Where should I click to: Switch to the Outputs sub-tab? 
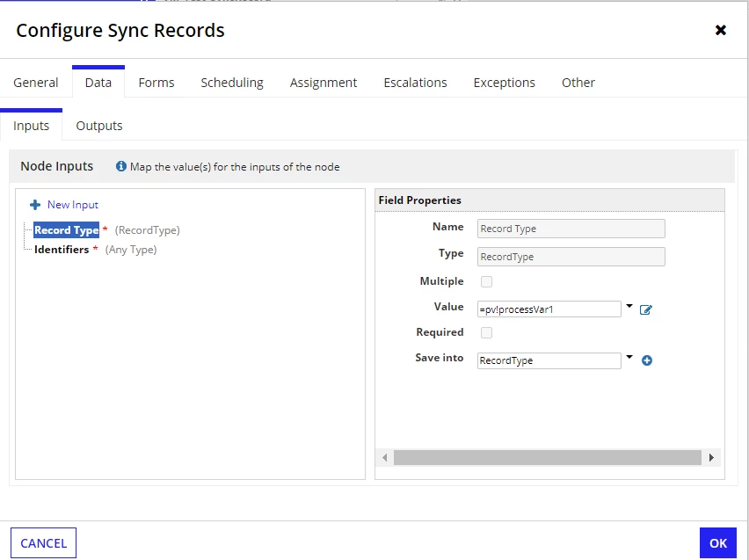point(98,126)
